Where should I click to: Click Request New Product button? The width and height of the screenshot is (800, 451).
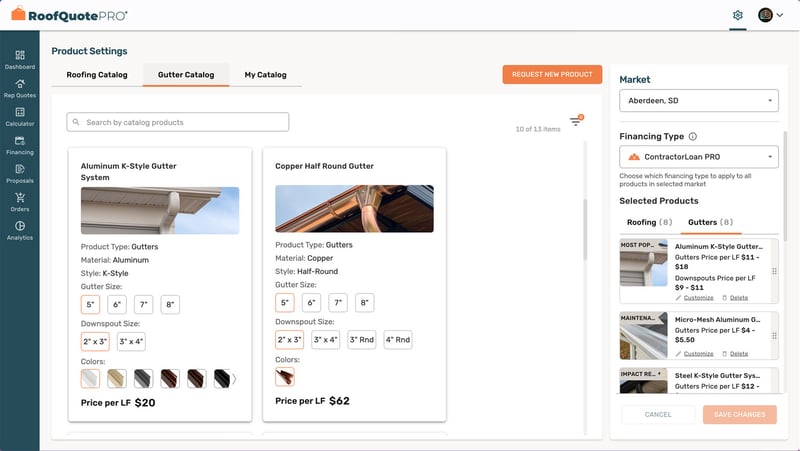pos(552,75)
